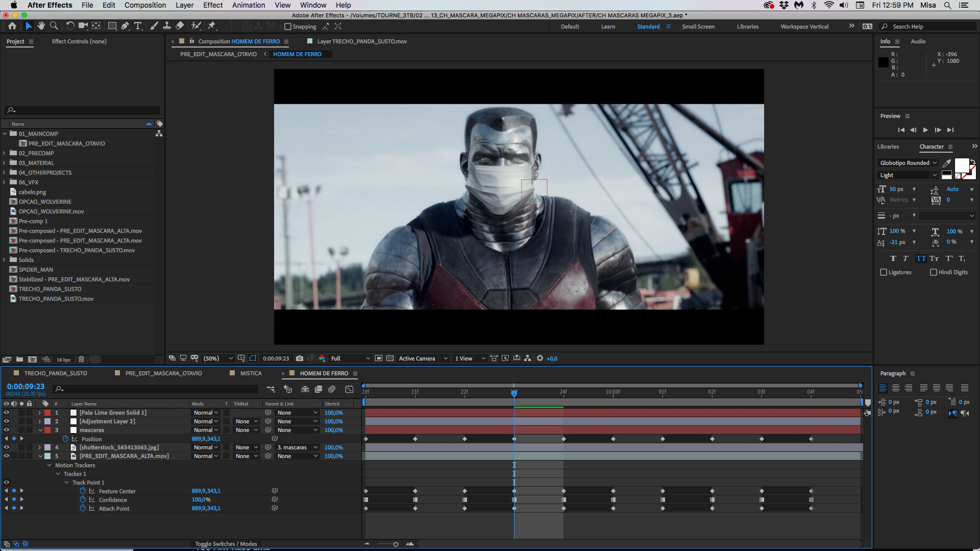Enable the Snapping checkbox

click(288, 27)
